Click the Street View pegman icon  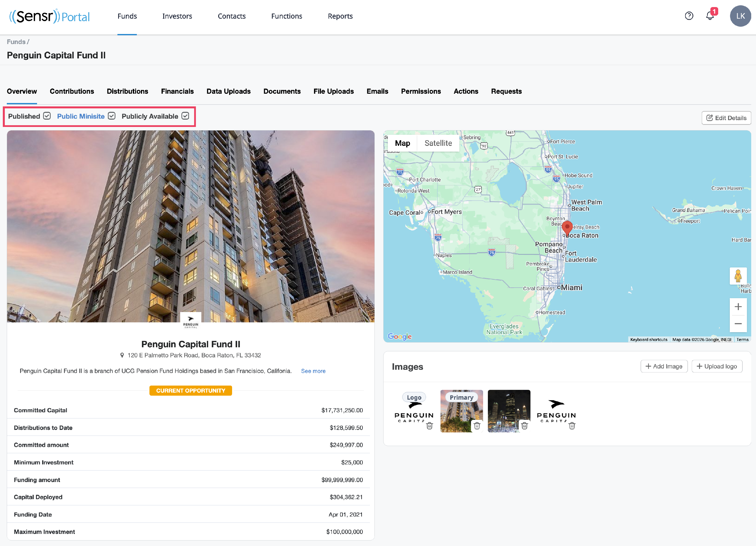[x=738, y=276]
